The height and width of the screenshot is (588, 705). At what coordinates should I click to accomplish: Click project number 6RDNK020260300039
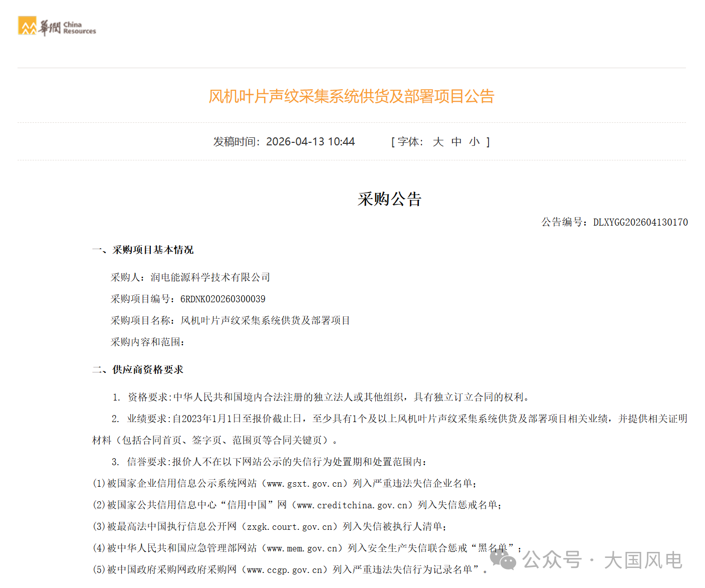coord(223,299)
